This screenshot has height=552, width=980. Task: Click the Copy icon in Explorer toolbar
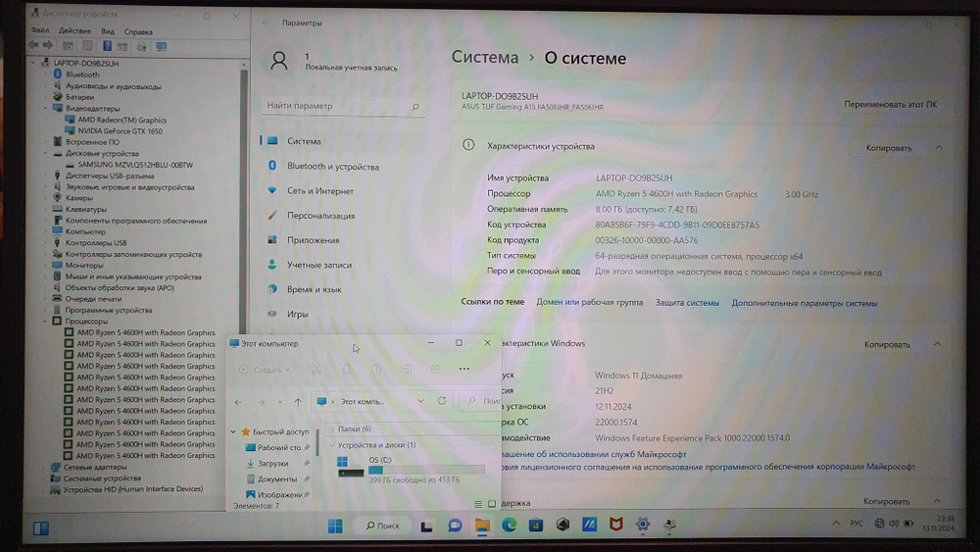pyautogui.click(x=347, y=370)
